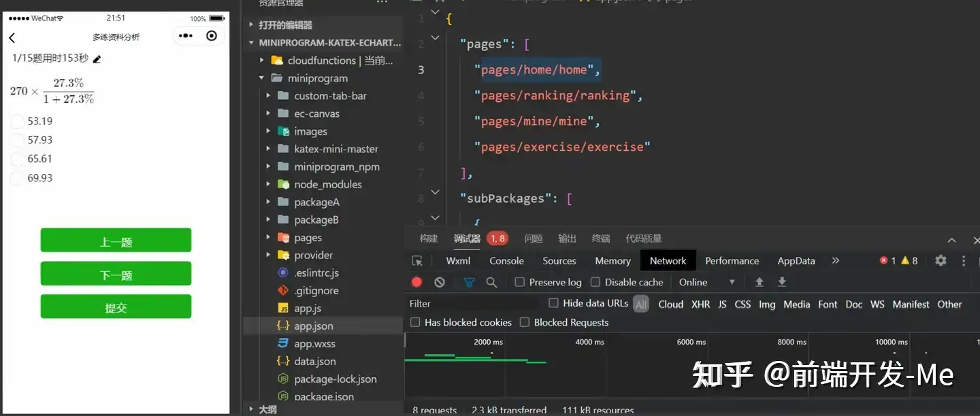Click the record network log red button
This screenshot has width=980, height=416.
(417, 282)
